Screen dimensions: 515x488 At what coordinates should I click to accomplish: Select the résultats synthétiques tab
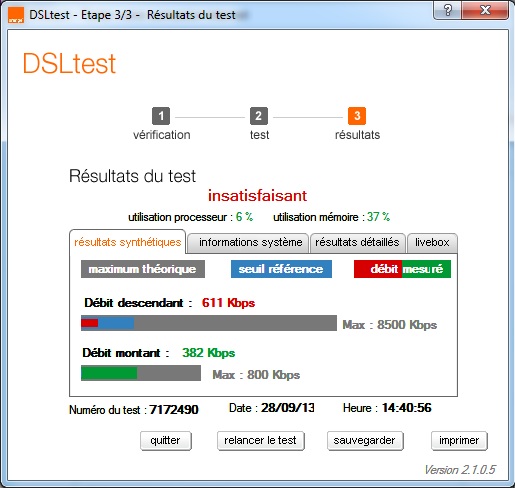pos(127,242)
